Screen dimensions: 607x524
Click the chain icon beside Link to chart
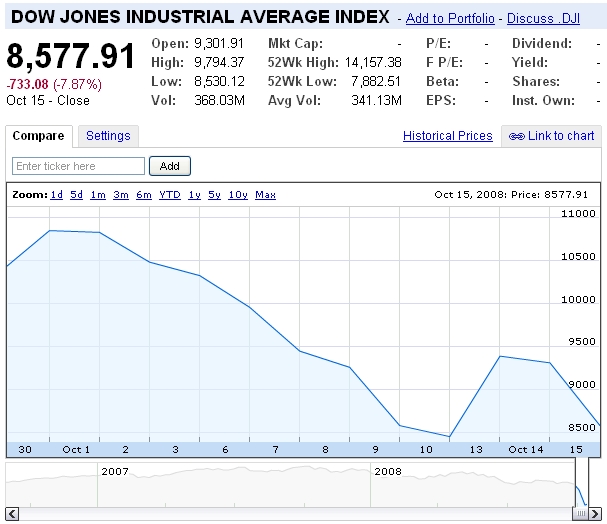pos(516,136)
